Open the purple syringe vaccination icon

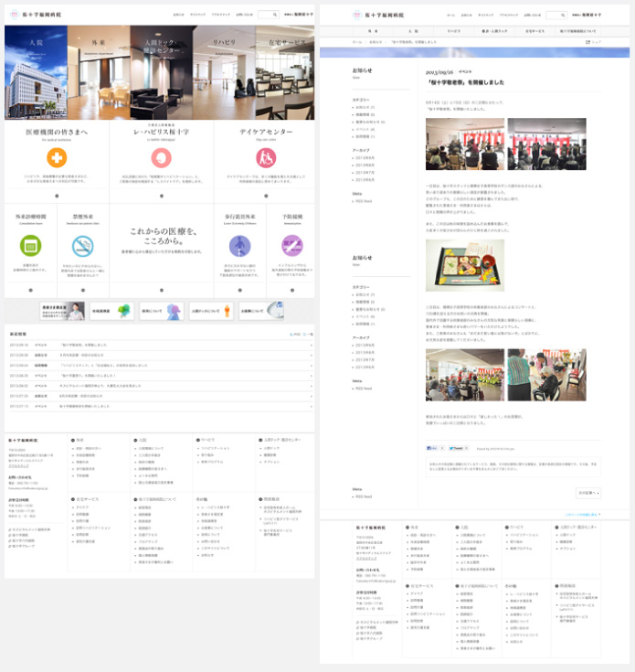click(x=292, y=245)
